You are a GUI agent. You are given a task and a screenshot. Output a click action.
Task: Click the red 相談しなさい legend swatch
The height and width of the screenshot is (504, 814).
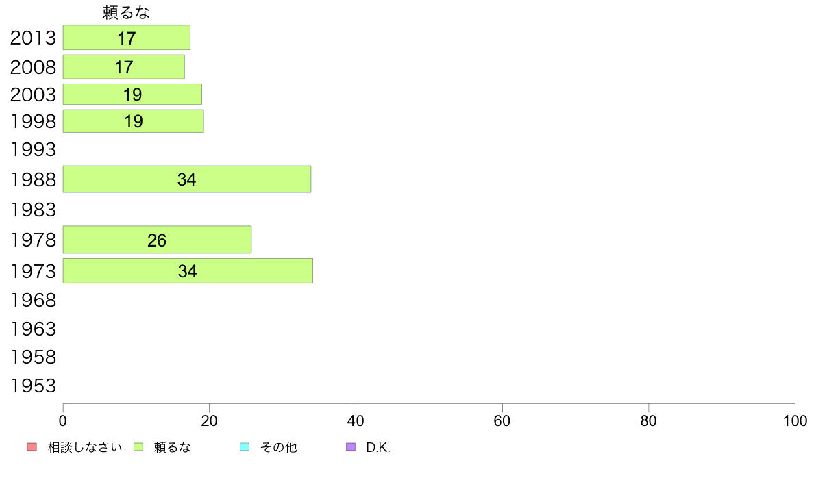[x=32, y=447]
